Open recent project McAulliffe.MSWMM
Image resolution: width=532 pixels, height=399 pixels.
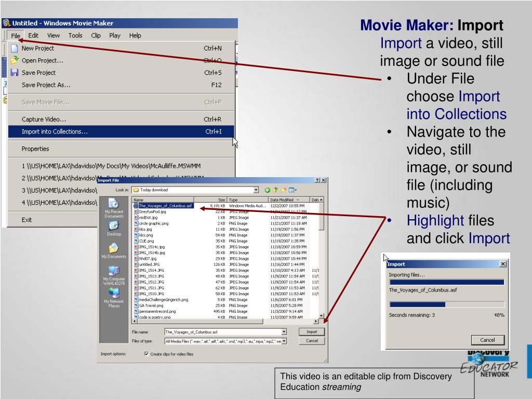coord(121,166)
